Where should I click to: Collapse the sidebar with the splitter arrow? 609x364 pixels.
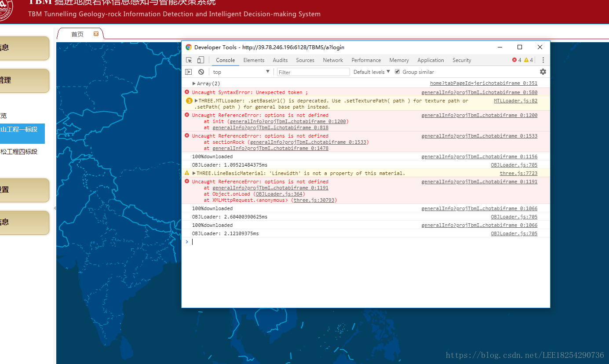[x=55, y=208]
